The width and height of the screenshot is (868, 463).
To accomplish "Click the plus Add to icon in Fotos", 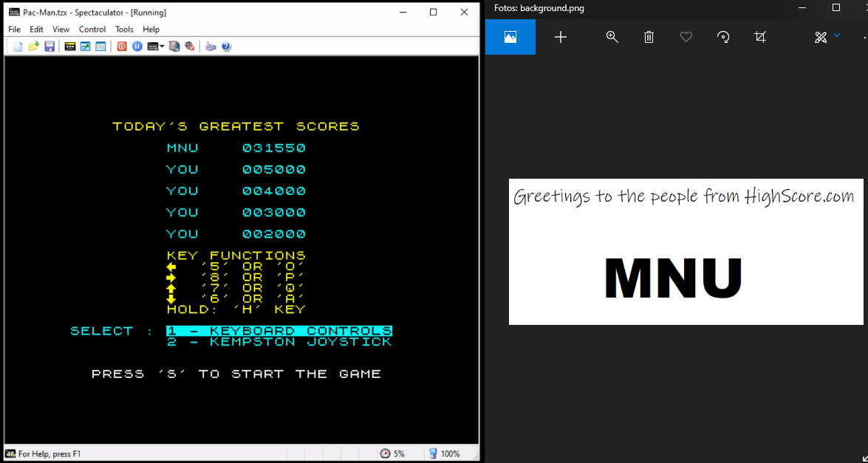I will pyautogui.click(x=561, y=37).
